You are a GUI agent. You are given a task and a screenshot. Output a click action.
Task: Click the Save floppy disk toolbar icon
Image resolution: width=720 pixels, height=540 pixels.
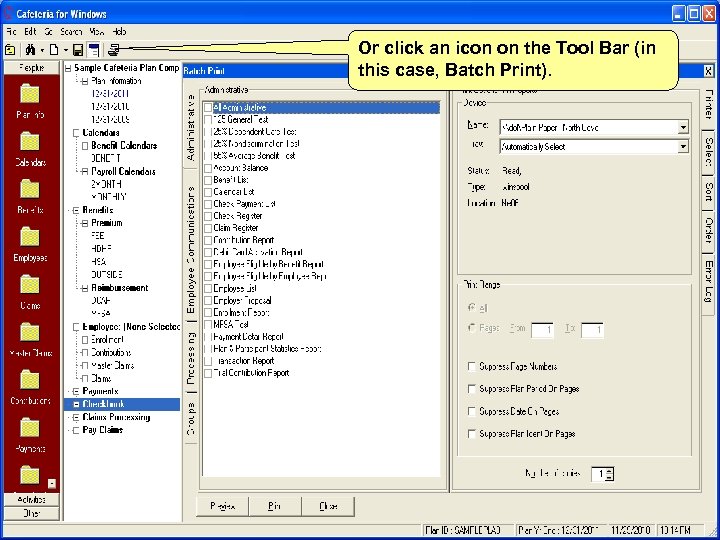[x=78, y=50]
